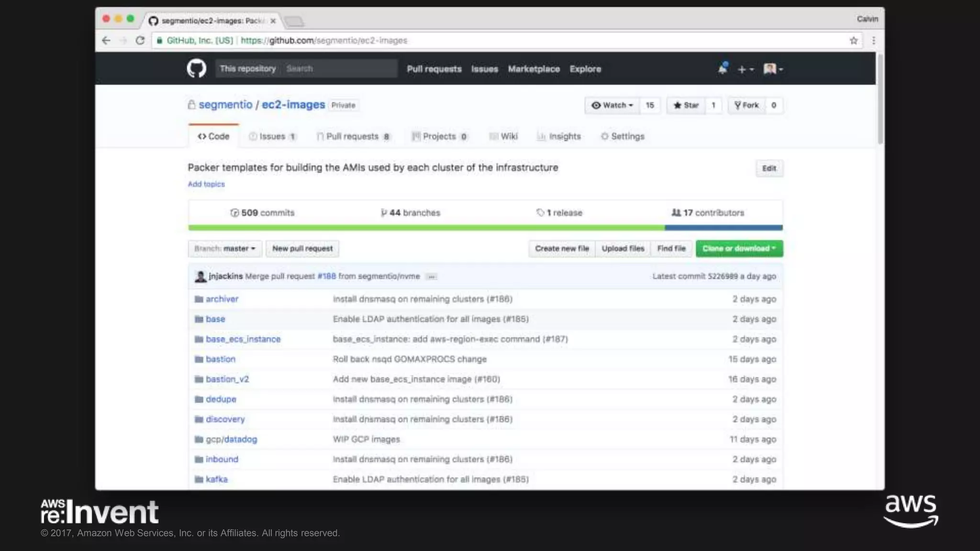Open the master branch dropdown
Viewport: 980px width, 551px height.
tap(225, 249)
